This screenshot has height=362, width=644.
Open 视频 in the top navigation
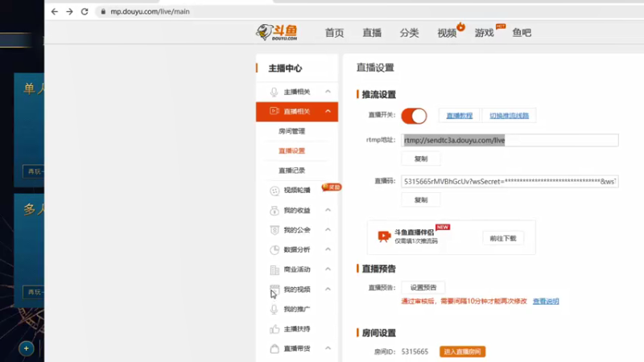[x=447, y=33]
